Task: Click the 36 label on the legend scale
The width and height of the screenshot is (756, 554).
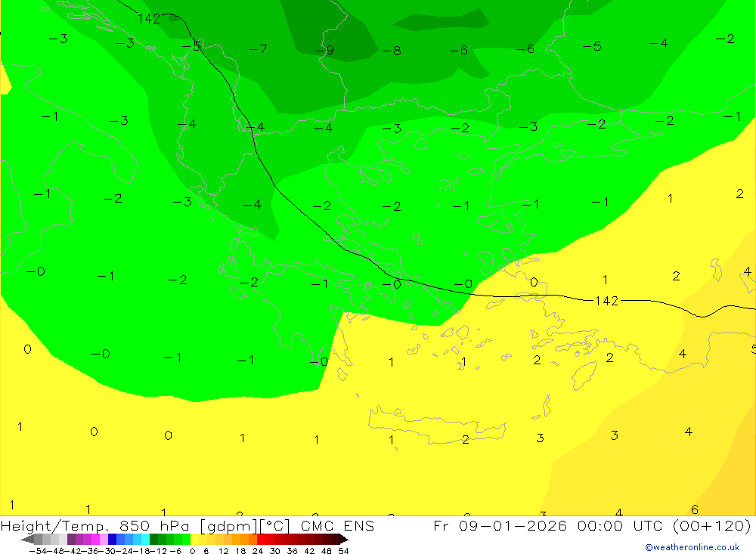Action: [x=292, y=551]
